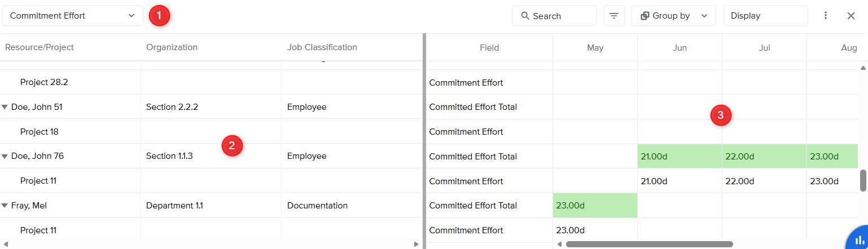
Task: Click the filter icon next to Search
Action: coord(614,16)
